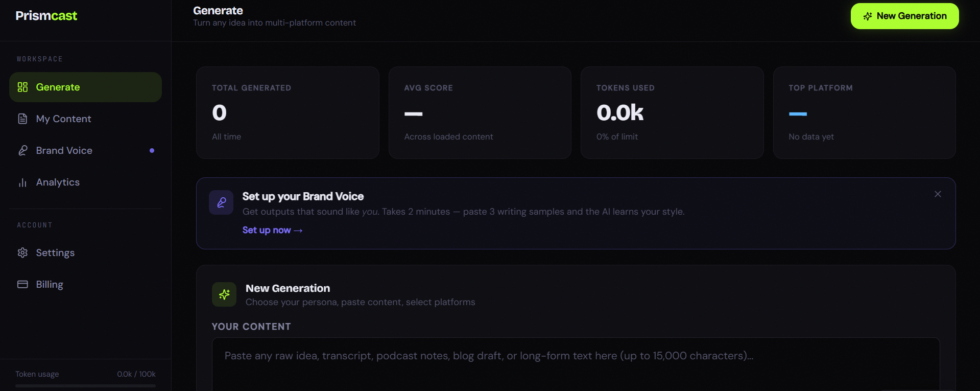The image size is (980, 391).
Task: Open the Billing page
Action: pyautogui.click(x=50, y=284)
